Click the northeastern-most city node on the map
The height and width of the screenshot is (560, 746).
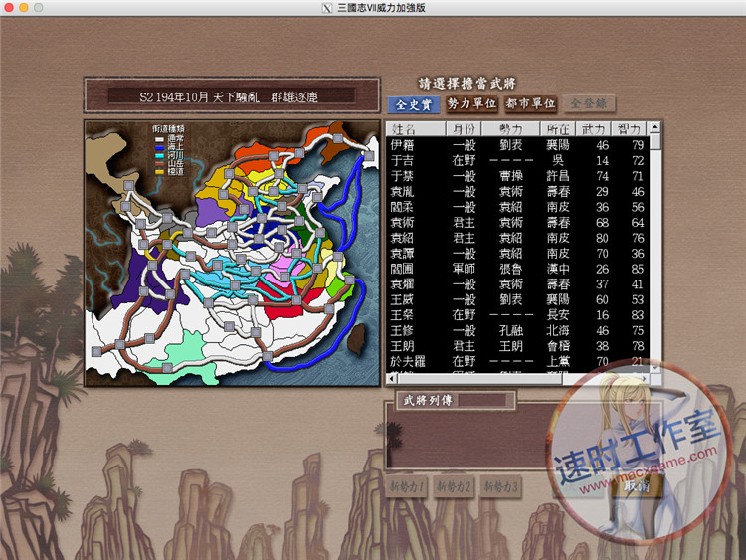click(x=369, y=156)
